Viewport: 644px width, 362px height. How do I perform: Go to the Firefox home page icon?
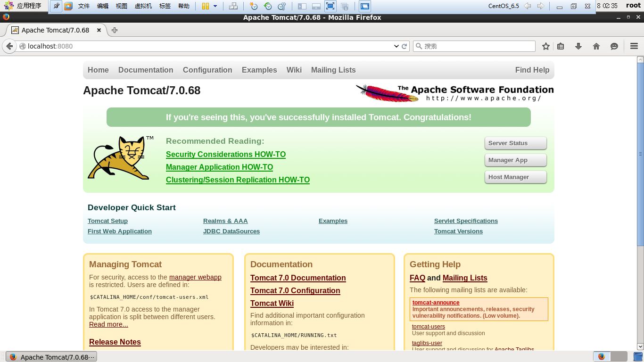point(596,46)
